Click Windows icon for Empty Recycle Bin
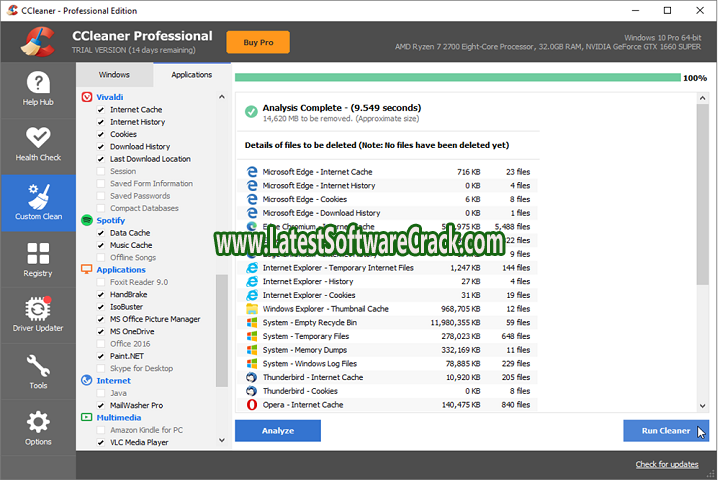The height and width of the screenshot is (480, 720). click(x=252, y=322)
